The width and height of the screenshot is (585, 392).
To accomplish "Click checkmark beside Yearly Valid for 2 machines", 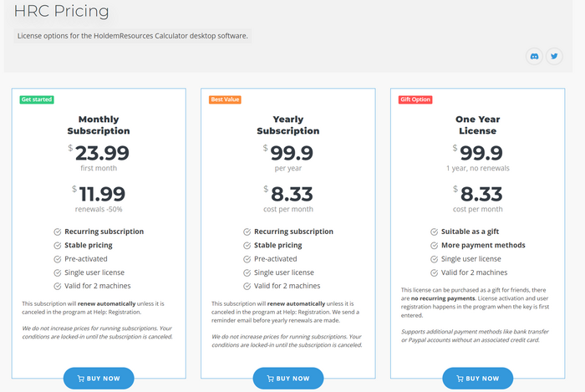I will point(247,286).
